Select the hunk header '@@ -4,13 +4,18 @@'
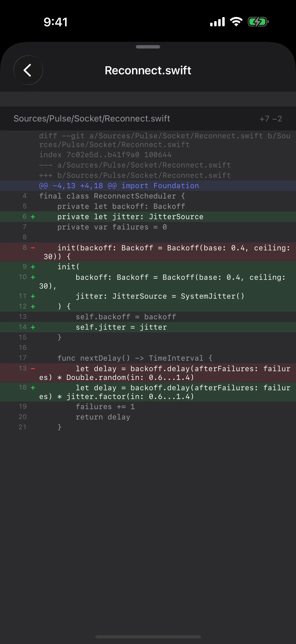This screenshot has width=296, height=644. (x=148, y=186)
